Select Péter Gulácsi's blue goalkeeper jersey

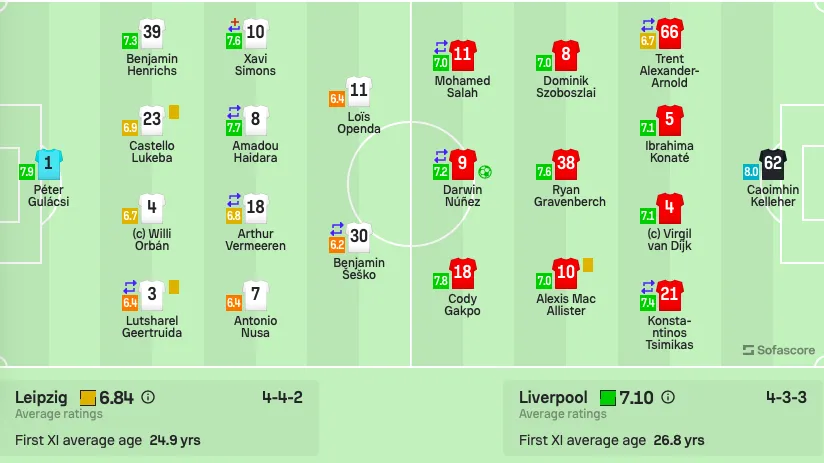click(x=49, y=164)
